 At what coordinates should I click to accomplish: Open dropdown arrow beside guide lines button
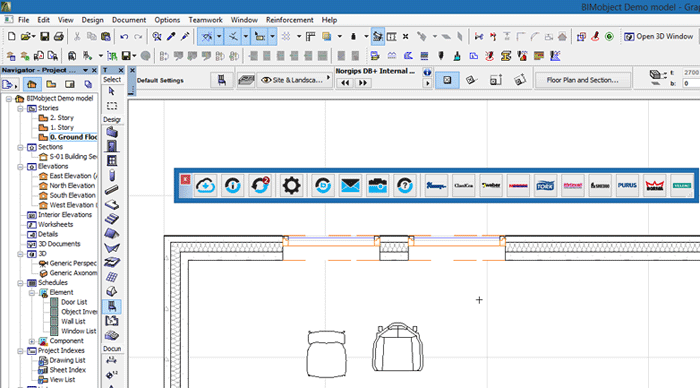(219, 37)
